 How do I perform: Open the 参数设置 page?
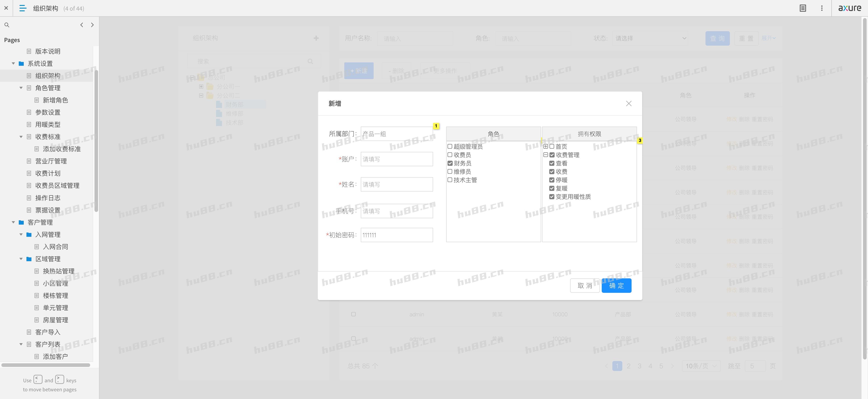[48, 113]
